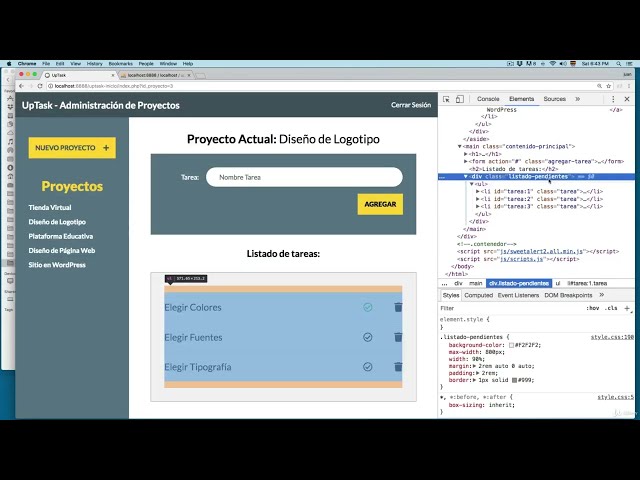Click the Cerrar Sesión link
This screenshot has width=640, height=480.
411,105
